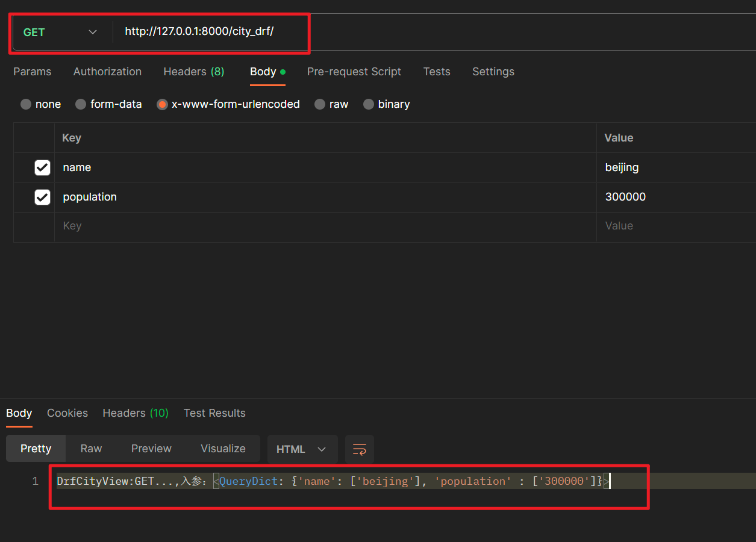Open the Pre-request Script tab

pos(354,72)
